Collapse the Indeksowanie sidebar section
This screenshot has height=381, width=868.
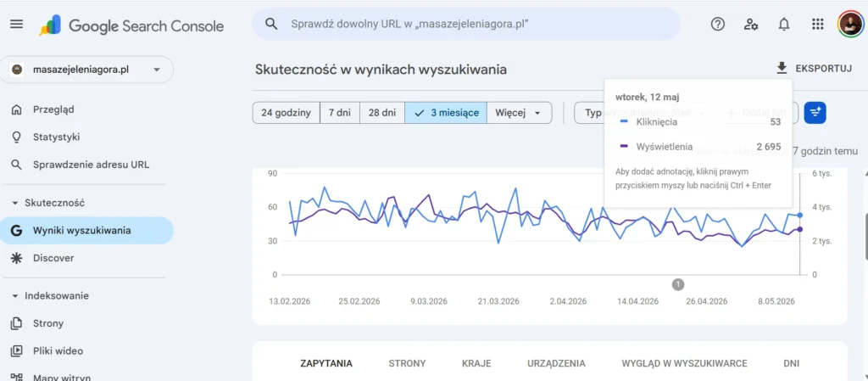tap(15, 296)
